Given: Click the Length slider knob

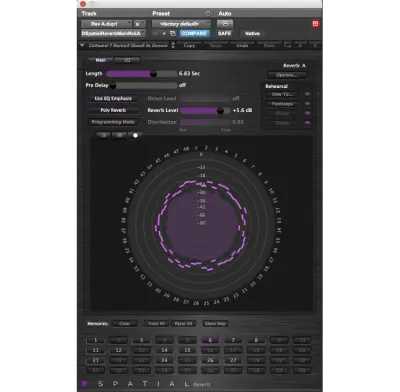Looking at the screenshot, I should (153, 74).
